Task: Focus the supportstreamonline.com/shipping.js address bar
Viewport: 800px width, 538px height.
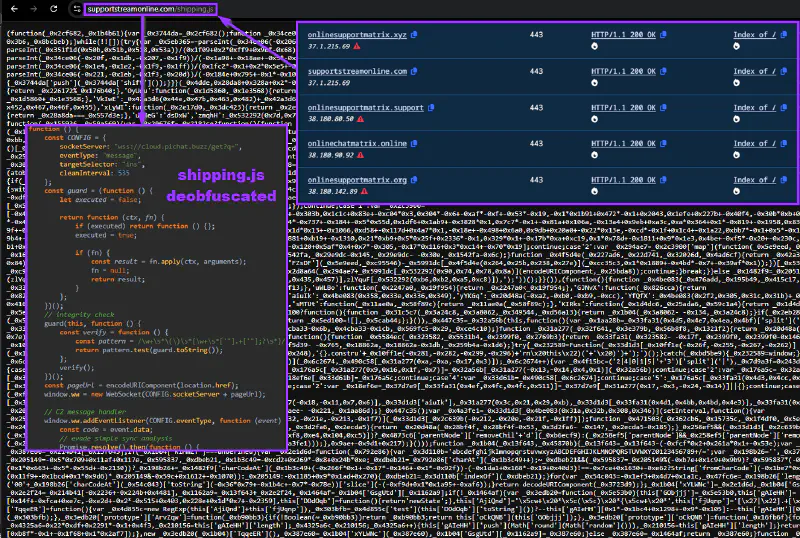Action: point(151,9)
